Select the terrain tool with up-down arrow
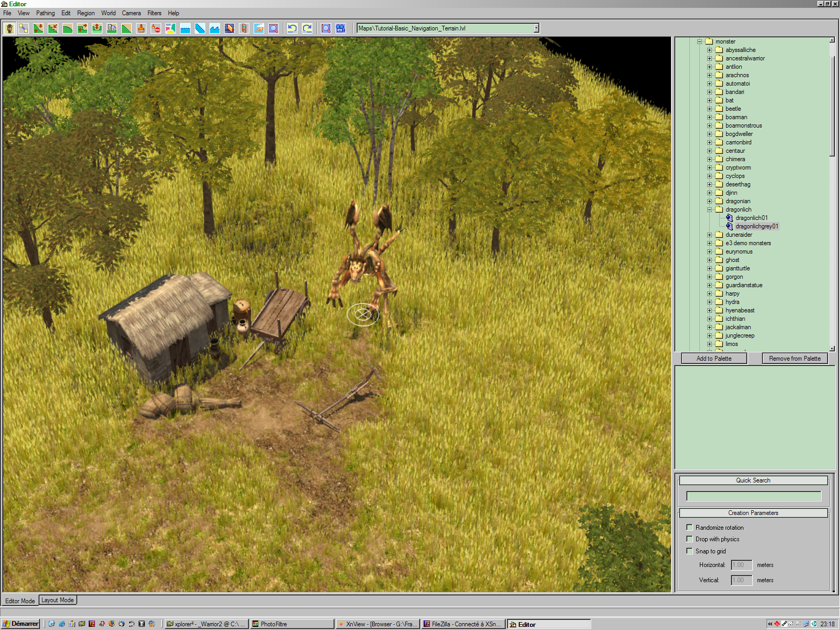 point(97,28)
